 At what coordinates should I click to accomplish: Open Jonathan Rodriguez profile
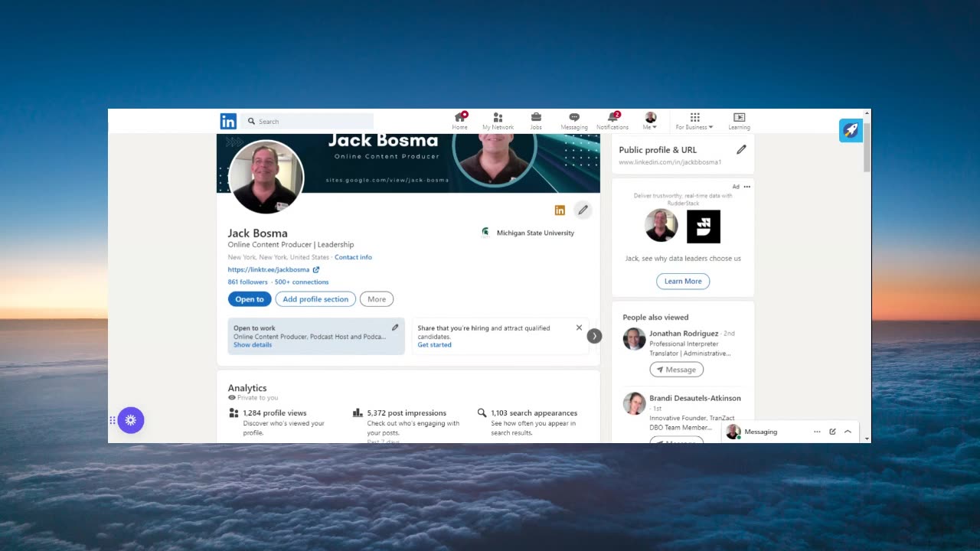(x=684, y=334)
